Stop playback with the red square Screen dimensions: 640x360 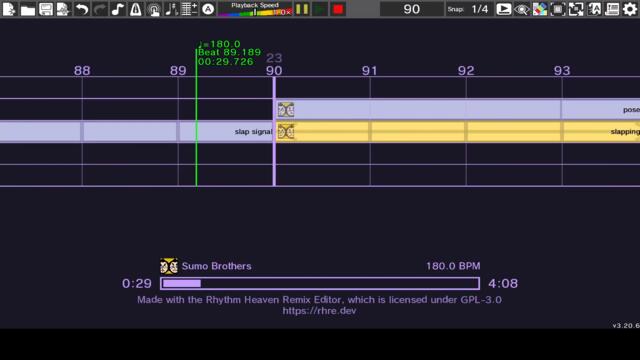pyautogui.click(x=338, y=9)
